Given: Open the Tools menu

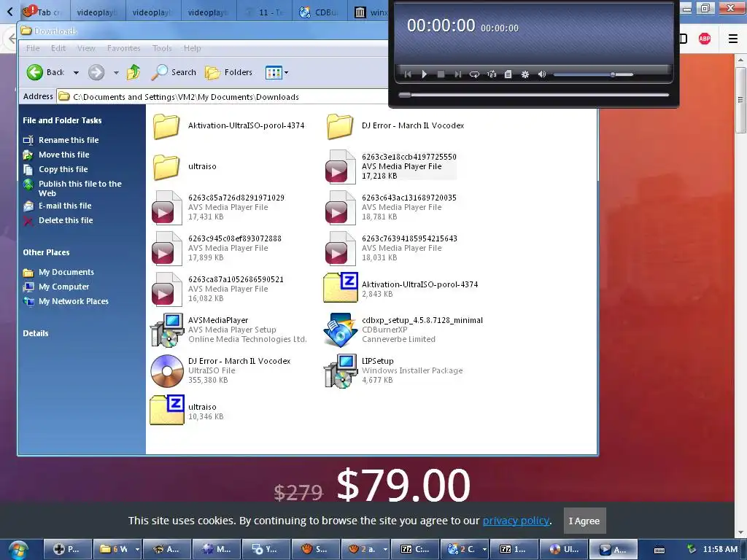Looking at the screenshot, I should 162,48.
